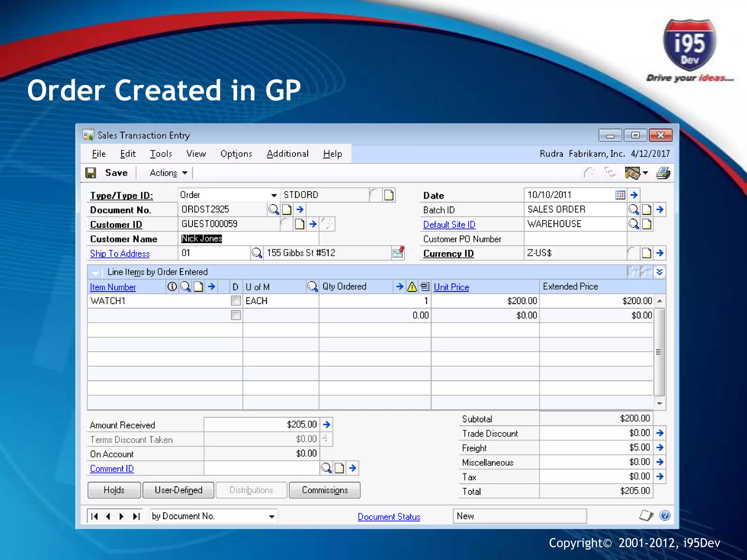The width and height of the screenshot is (747, 560).
Task: Open the Edit menu
Action: point(128,154)
